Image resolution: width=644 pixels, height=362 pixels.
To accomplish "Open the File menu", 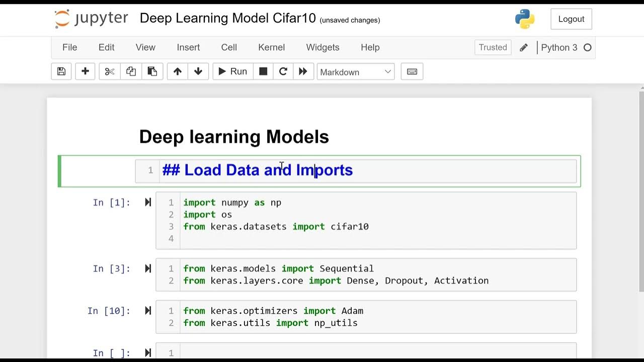I will coord(69,47).
